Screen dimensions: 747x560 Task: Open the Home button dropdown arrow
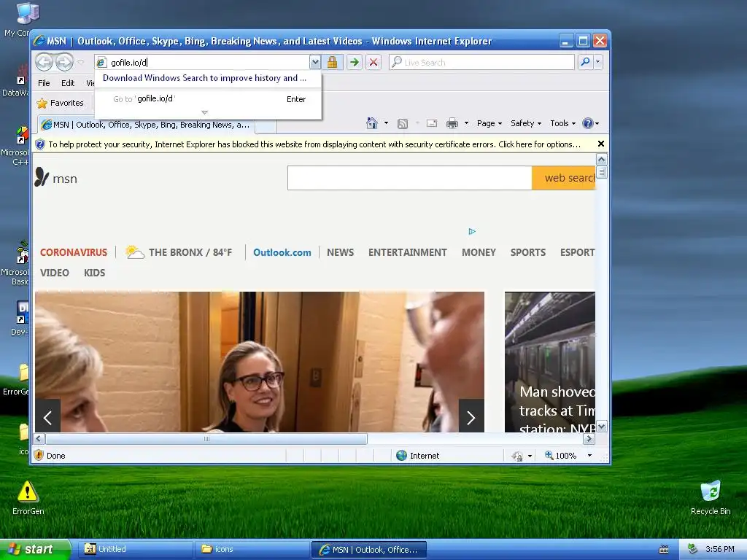[386, 123]
